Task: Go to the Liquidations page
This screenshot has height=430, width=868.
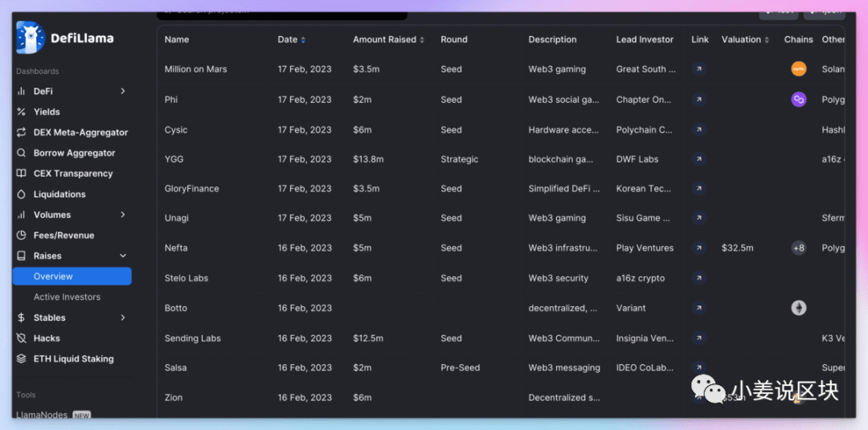Action: tap(59, 195)
